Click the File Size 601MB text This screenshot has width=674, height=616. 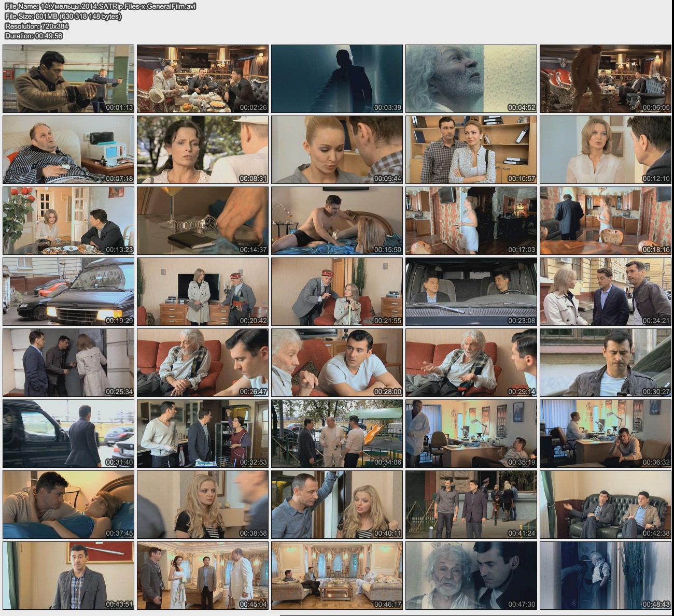coord(63,16)
